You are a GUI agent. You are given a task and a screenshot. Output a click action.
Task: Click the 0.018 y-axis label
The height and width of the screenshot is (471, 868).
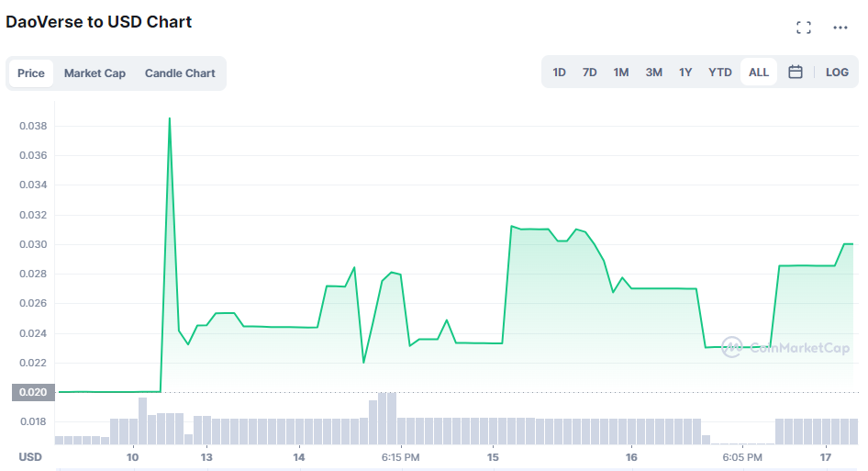[33, 421]
